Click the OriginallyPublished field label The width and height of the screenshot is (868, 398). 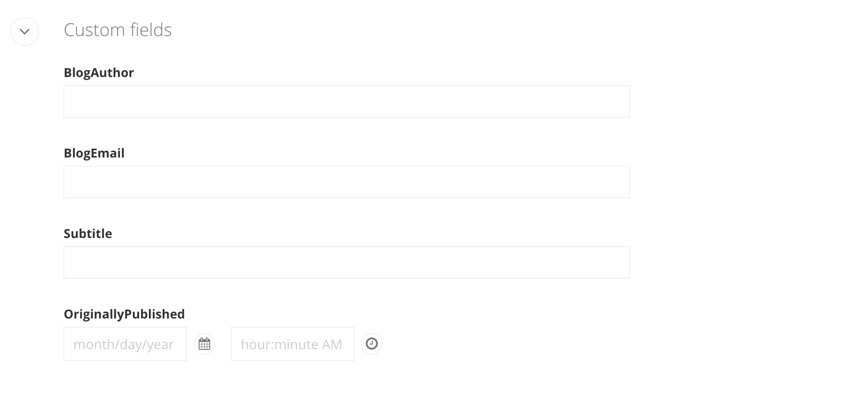[x=124, y=314]
